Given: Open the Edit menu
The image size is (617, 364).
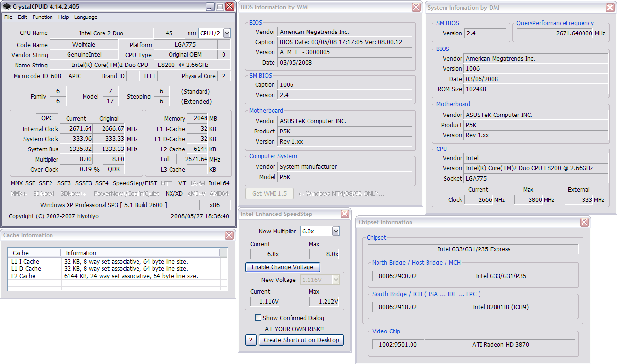Looking at the screenshot, I should pos(22,17).
